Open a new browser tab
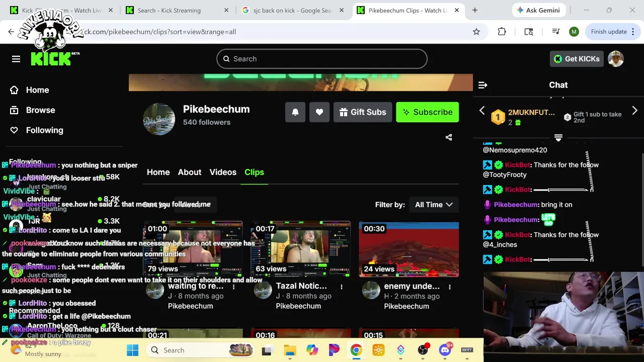Viewport: 644px width, 362px height. pyautogui.click(x=474, y=10)
